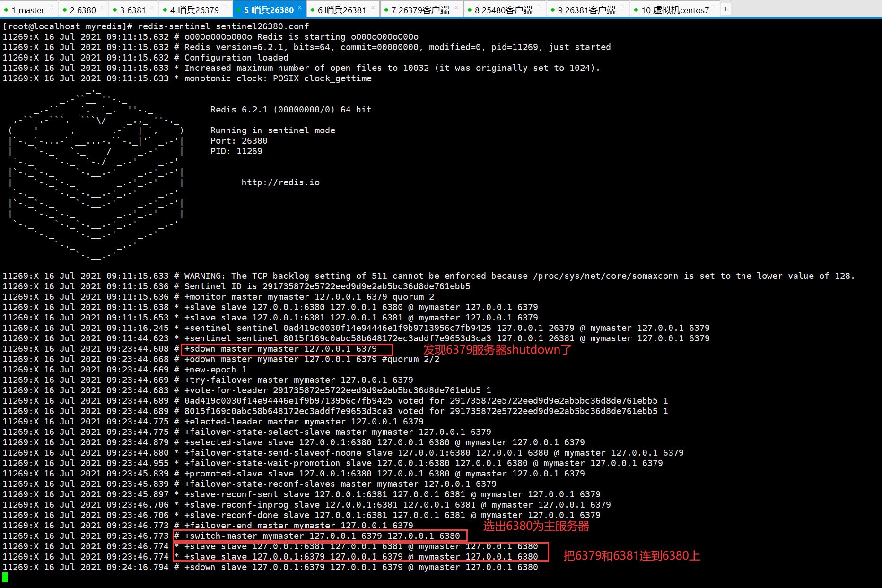This screenshot has height=588, width=882.
Task: Click the "+new-epoch 1" log line
Action: tap(124, 370)
